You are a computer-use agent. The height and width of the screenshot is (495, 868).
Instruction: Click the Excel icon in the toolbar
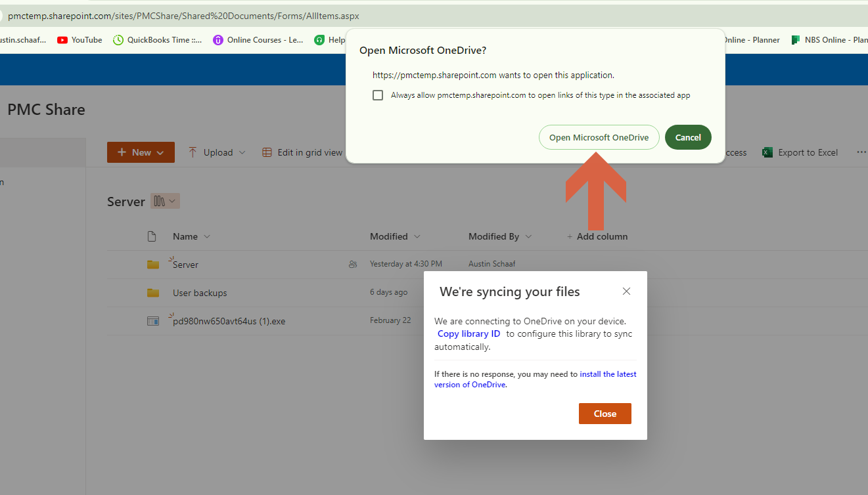coord(767,152)
